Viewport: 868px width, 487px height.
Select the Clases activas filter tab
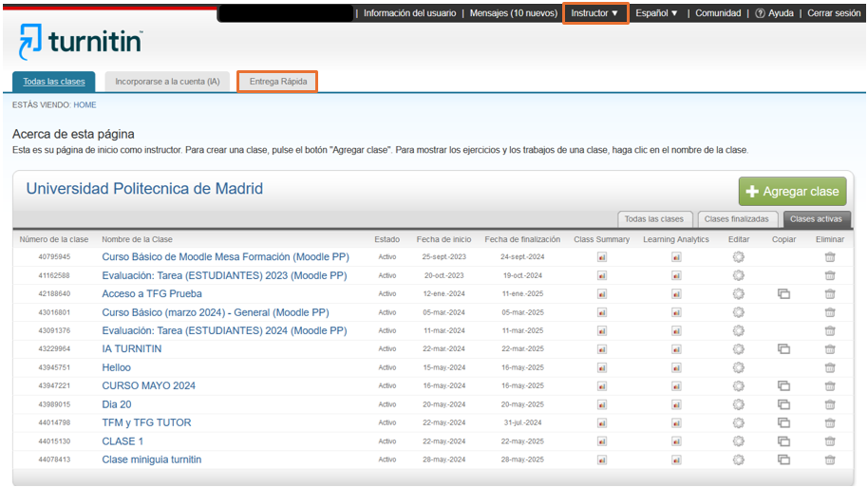816,219
